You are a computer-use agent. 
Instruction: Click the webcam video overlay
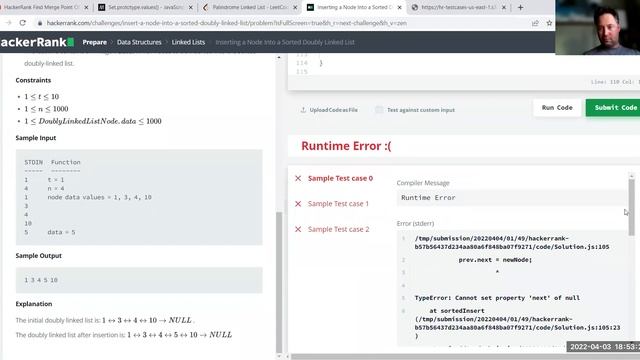pyautogui.click(x=598, y=27)
